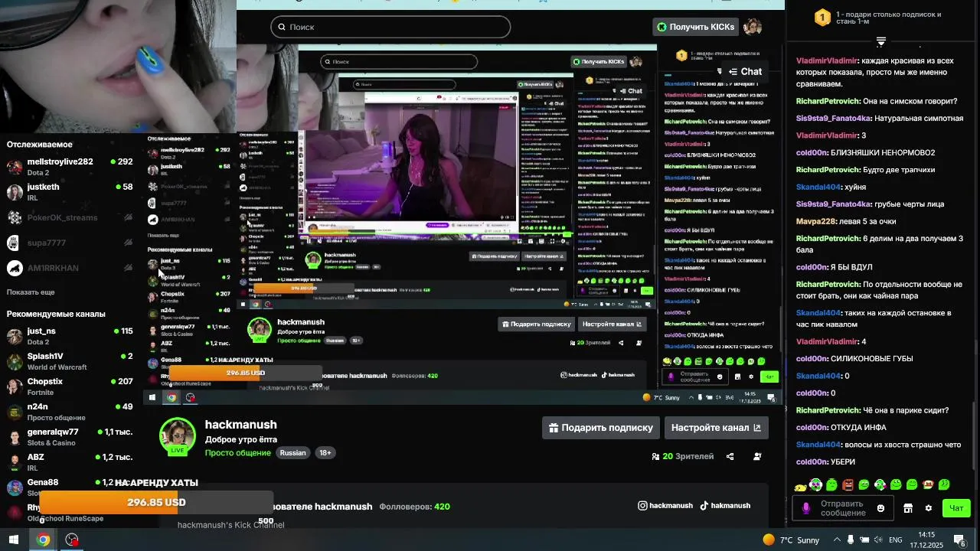Focus the top Поиск search field
The image size is (980, 551).
(390, 27)
